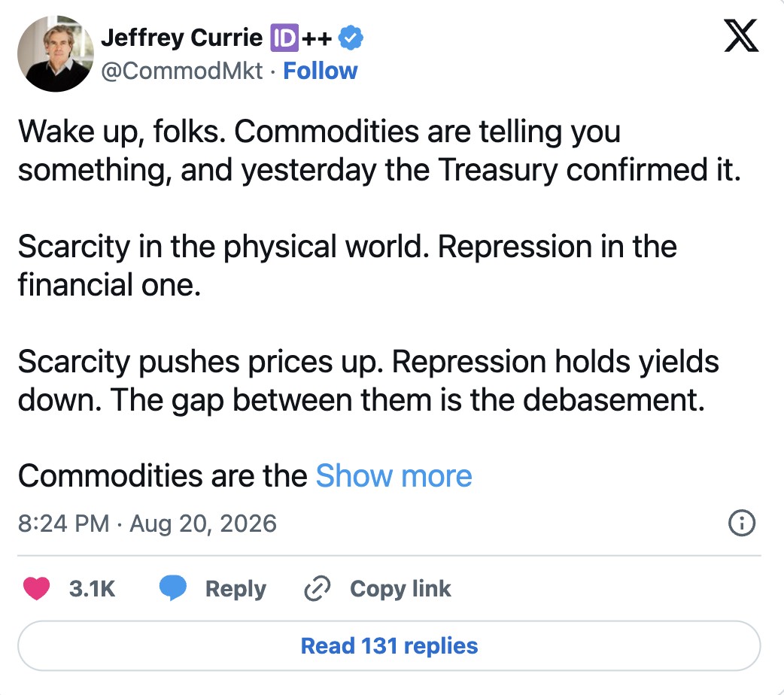
Task: Click the 3.1K likes count
Action: point(92,588)
